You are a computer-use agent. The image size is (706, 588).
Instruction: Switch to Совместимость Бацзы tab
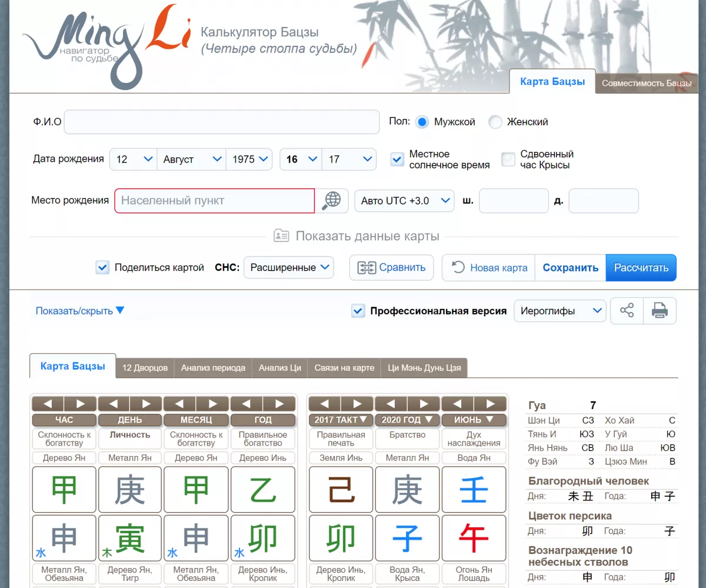click(647, 83)
